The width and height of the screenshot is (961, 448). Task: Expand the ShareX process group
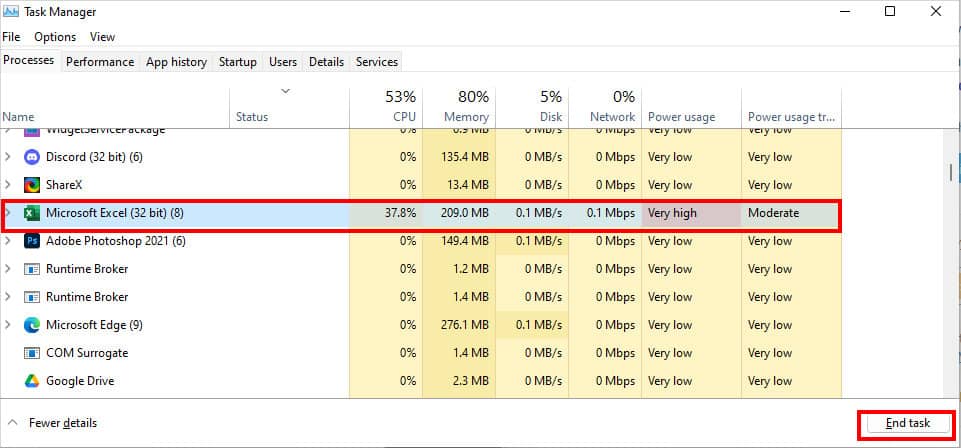coord(7,184)
